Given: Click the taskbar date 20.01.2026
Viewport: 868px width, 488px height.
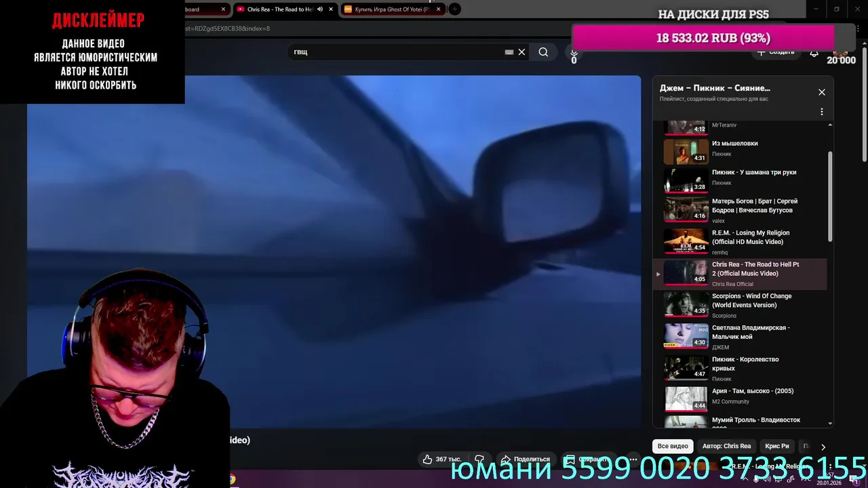Looking at the screenshot, I should point(829,483).
